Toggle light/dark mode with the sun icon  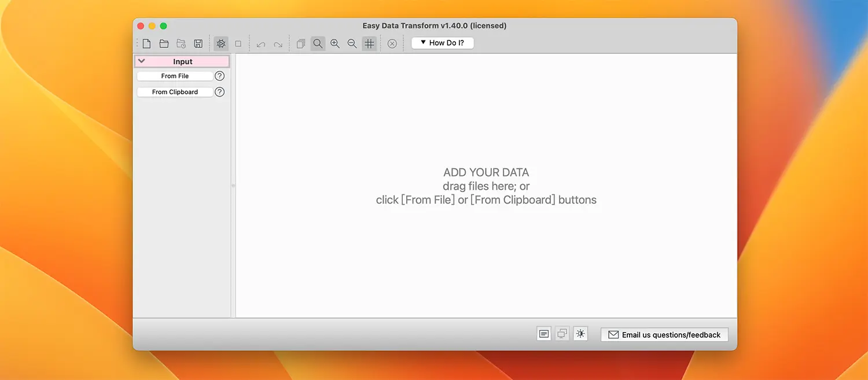[x=580, y=334]
